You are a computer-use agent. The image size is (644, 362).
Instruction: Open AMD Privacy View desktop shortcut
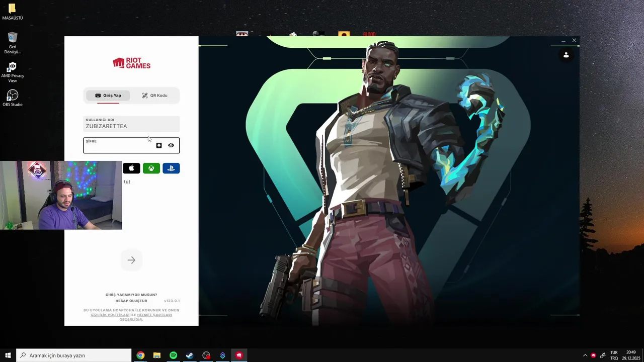[x=13, y=72]
